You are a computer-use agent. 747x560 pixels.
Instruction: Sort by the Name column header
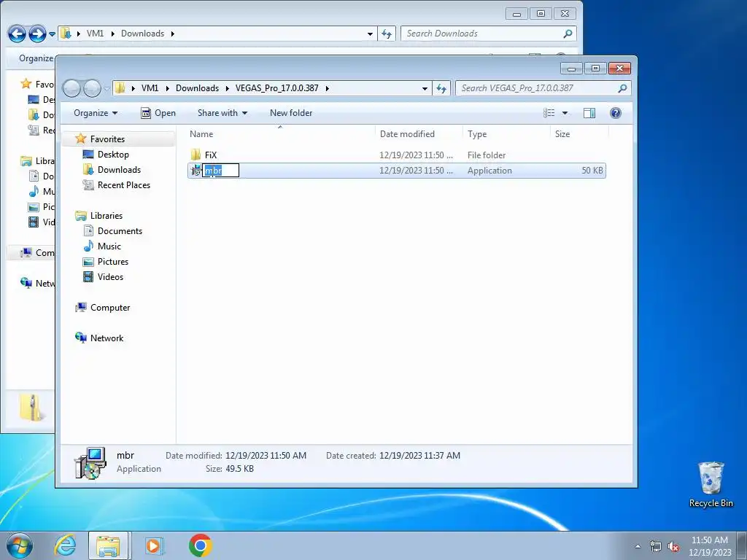201,134
